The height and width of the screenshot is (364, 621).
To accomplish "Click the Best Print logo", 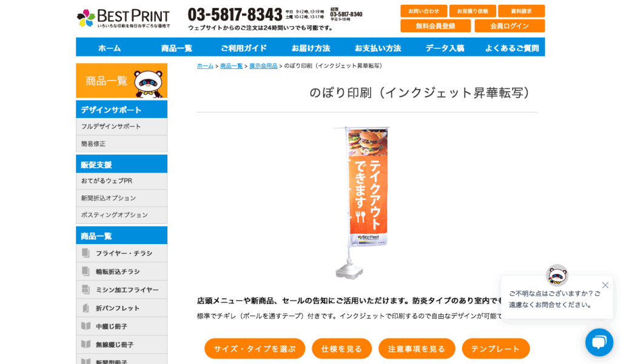I will tap(123, 18).
